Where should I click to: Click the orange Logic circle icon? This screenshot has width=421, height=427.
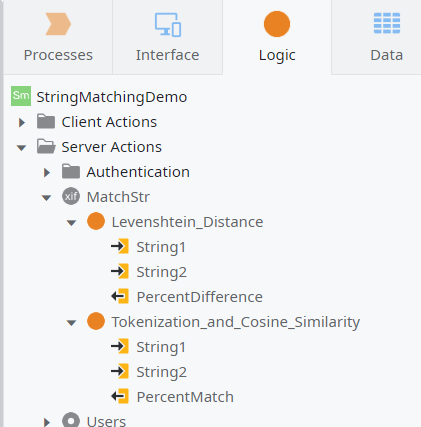pyautogui.click(x=277, y=24)
